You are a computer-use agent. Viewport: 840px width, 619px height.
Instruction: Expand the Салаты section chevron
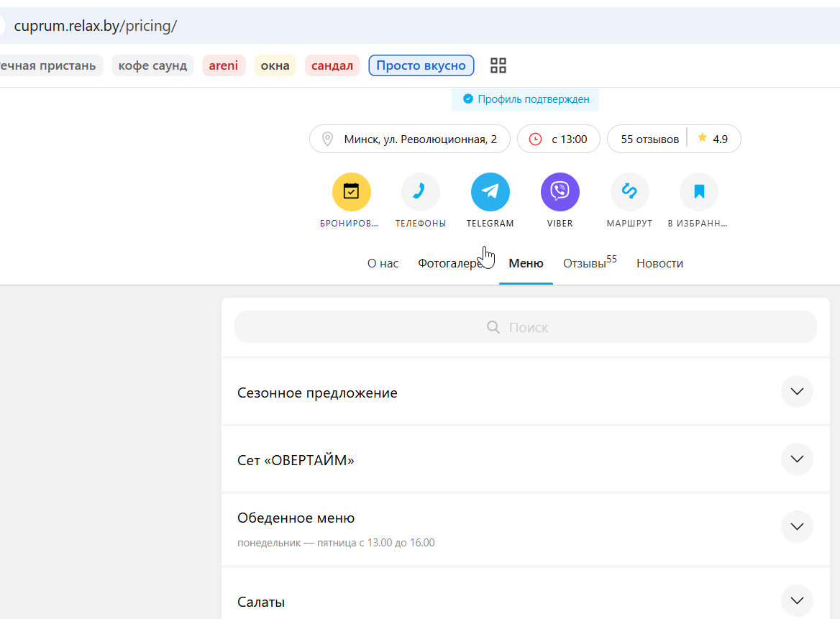tap(797, 600)
